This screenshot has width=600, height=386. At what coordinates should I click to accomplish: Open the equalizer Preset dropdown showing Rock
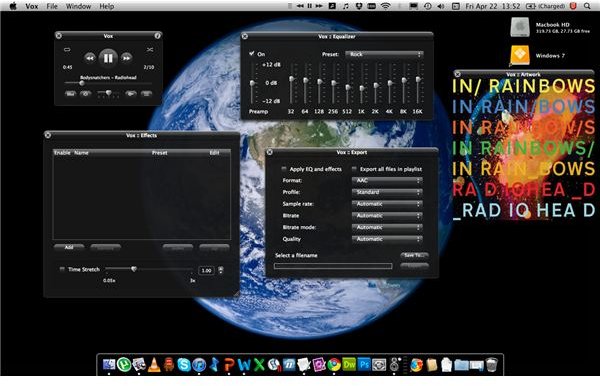click(384, 54)
